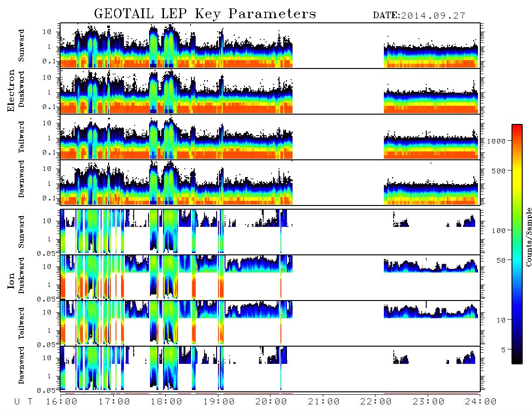Click the vertical "Electron" group label
The image size is (532, 410).
coord(11,90)
